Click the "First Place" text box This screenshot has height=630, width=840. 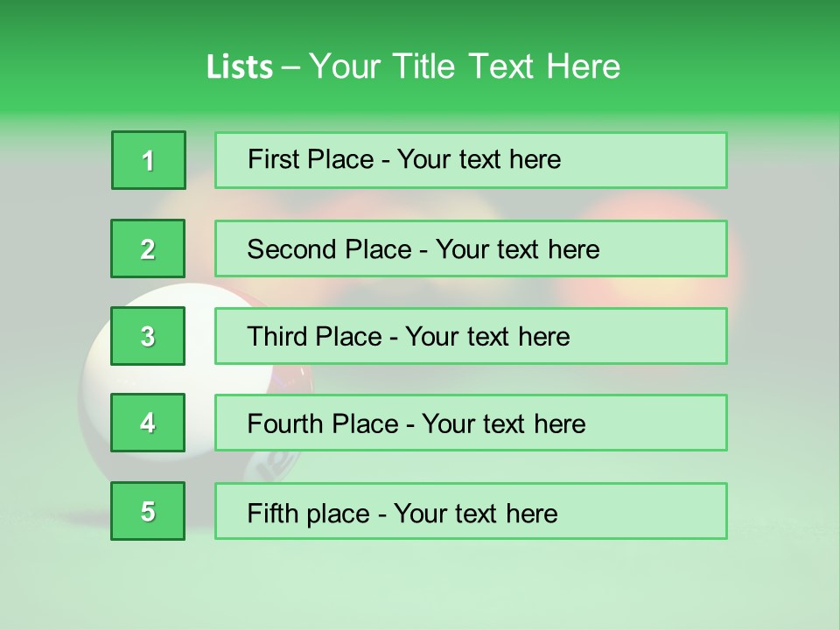[471, 160]
